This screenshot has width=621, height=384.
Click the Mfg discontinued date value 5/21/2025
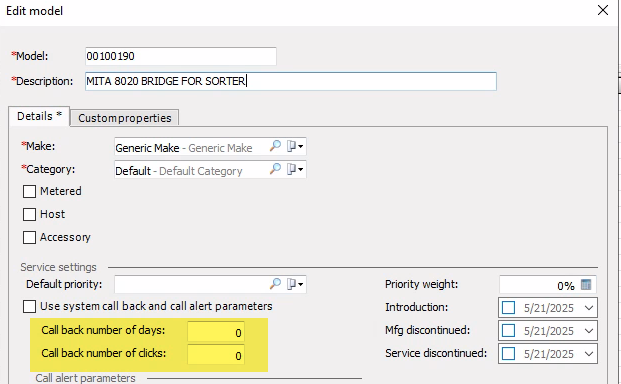(549, 331)
